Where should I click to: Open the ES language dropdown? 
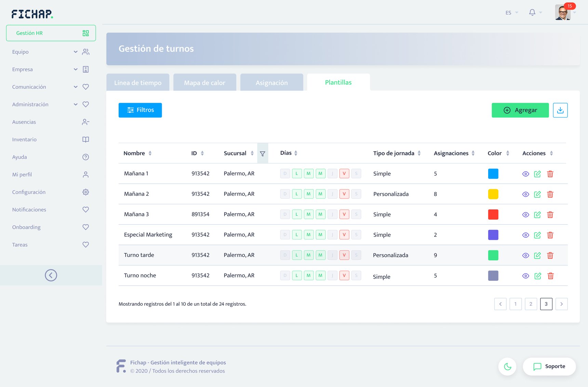coord(511,13)
